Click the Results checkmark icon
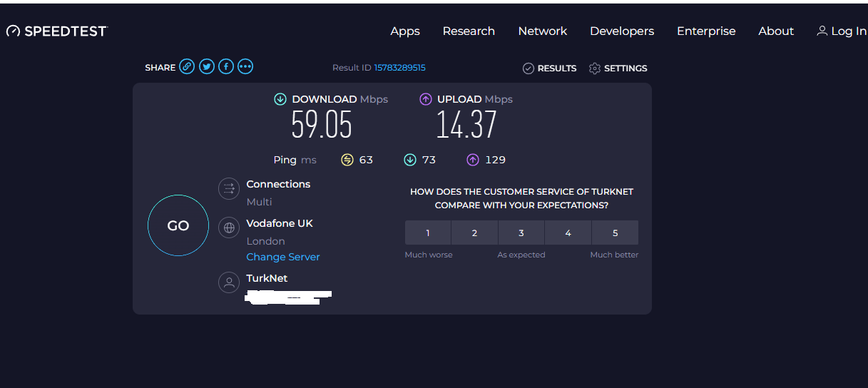The image size is (868, 388). (529, 68)
